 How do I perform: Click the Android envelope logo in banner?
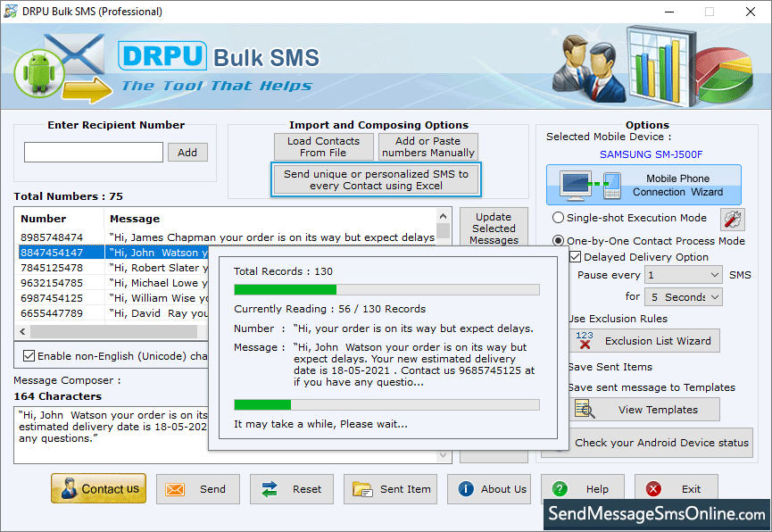tap(62, 69)
